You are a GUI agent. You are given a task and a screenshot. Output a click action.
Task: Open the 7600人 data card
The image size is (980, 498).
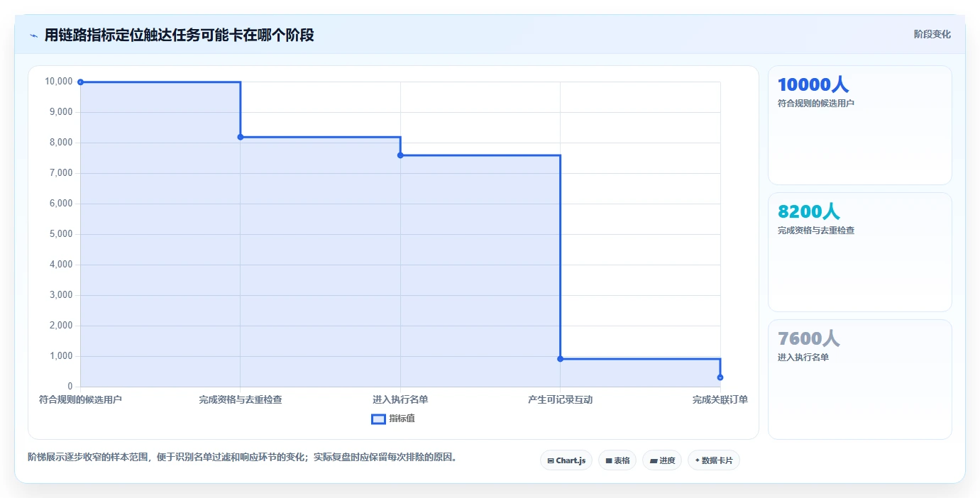pyautogui.click(x=860, y=380)
